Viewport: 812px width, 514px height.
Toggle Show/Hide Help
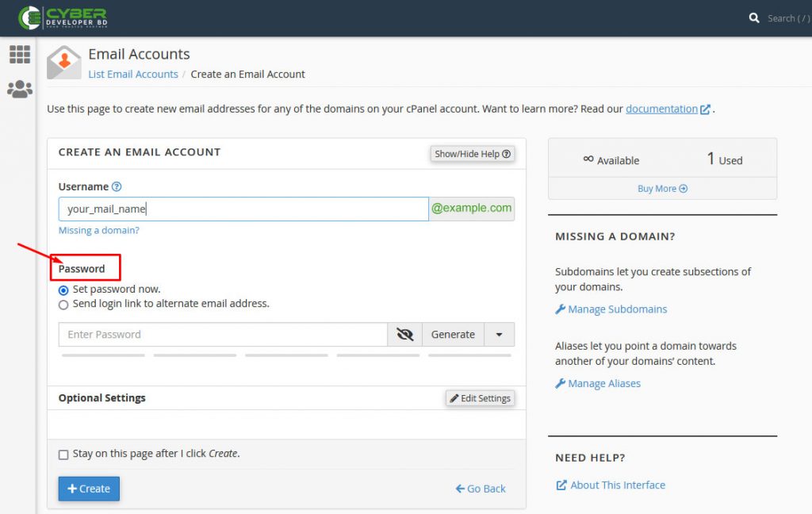(x=472, y=153)
